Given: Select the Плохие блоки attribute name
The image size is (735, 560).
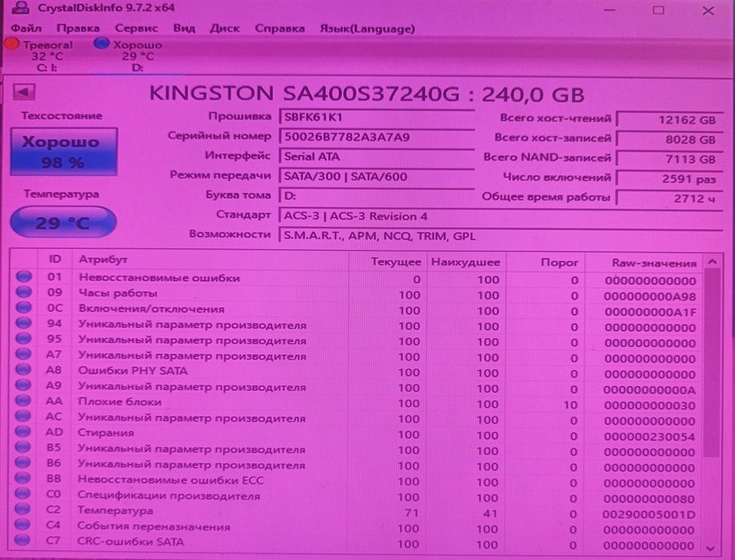Looking at the screenshot, I should tap(119, 402).
